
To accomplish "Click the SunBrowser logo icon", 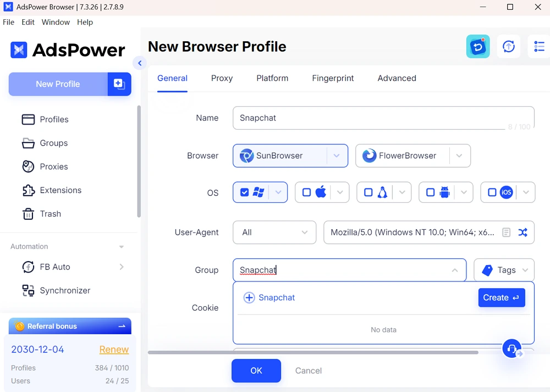I will [246, 156].
